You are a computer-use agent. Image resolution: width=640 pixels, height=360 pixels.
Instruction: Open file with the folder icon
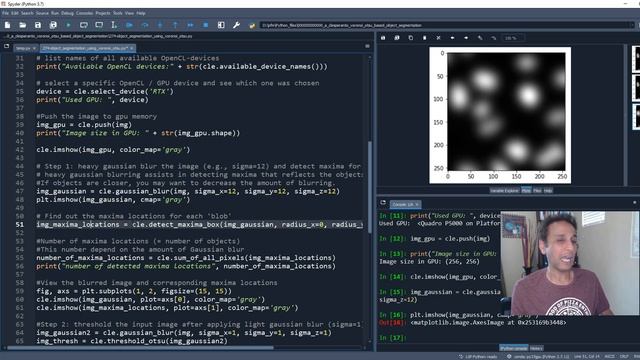click(22, 25)
